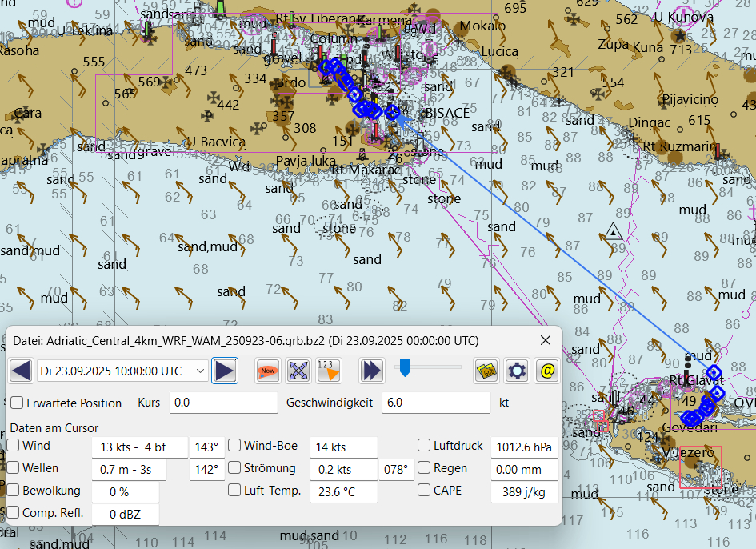Click the Geschwindigkeit input field
The width and height of the screenshot is (756, 549).
coord(435,403)
